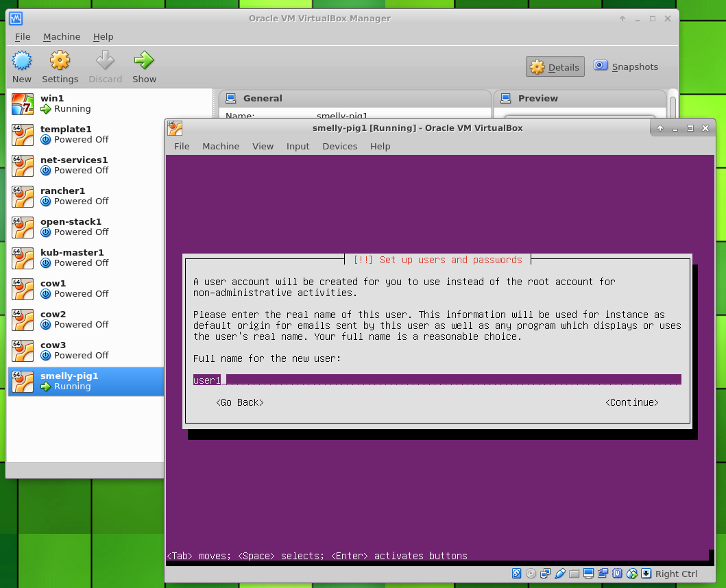The height and width of the screenshot is (588, 726).
Task: Switch to the Snapshots view
Action: pyautogui.click(x=626, y=66)
